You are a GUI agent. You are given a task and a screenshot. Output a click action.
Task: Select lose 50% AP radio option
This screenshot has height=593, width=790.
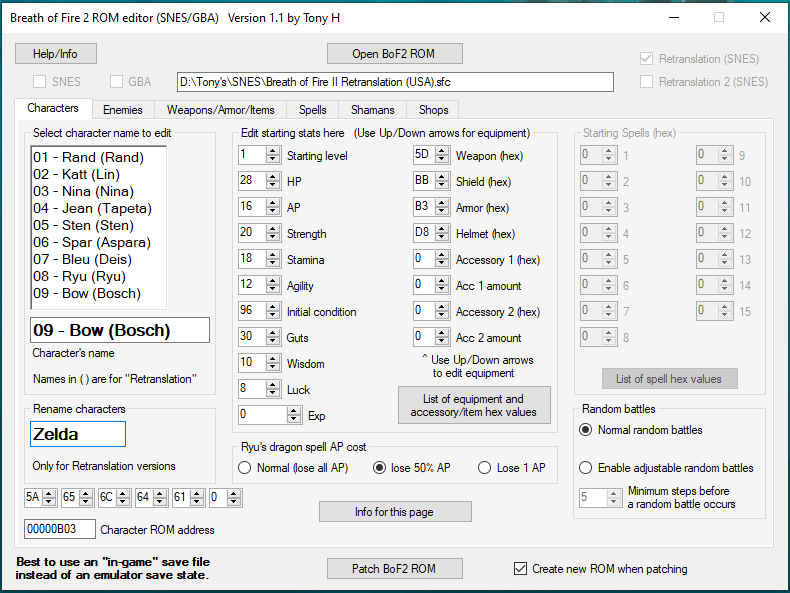(379, 468)
